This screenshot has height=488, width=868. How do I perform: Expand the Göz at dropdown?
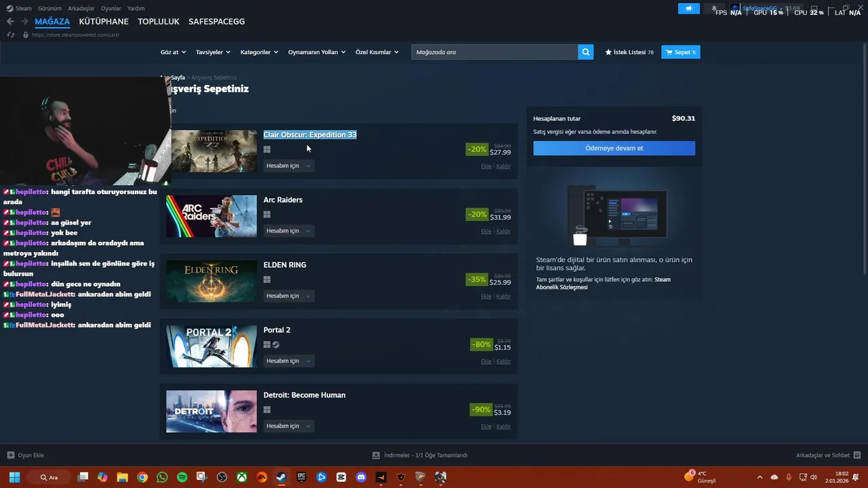click(x=172, y=52)
